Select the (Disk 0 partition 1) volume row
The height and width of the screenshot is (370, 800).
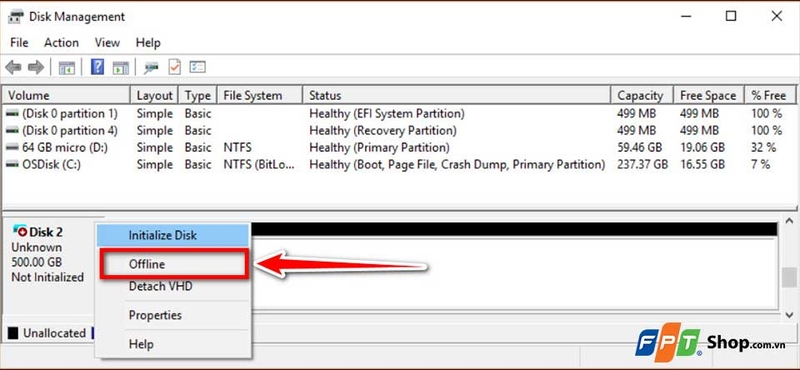(x=400, y=113)
